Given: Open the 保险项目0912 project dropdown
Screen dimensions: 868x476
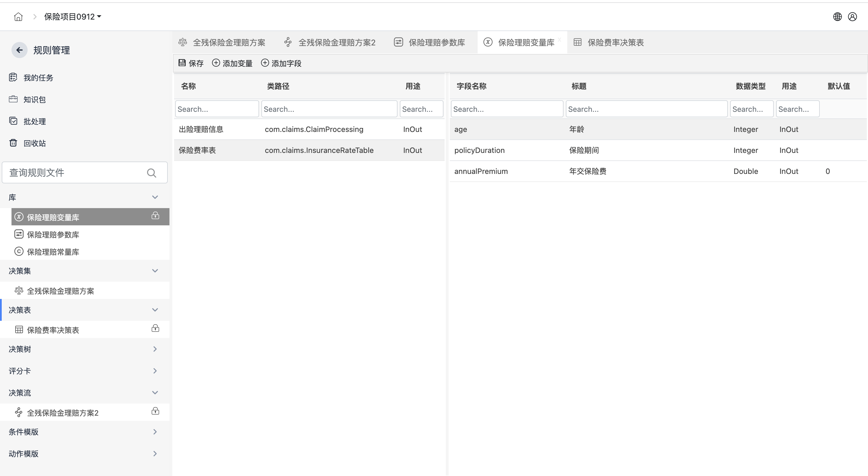Looking at the screenshot, I should click(x=72, y=17).
